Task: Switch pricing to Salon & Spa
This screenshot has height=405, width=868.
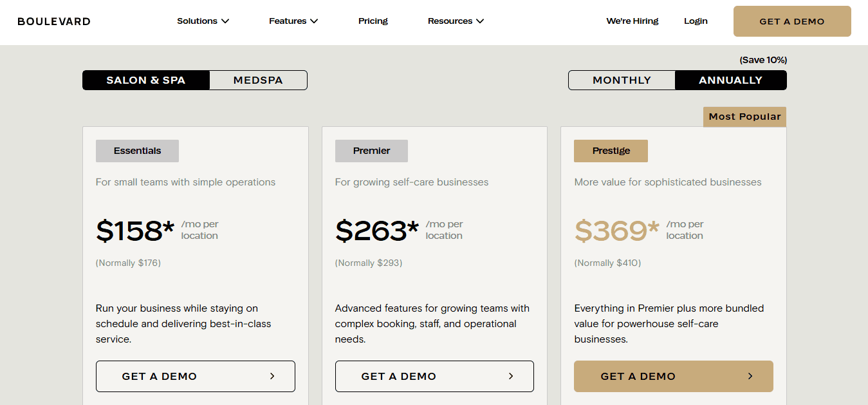Action: coord(146,80)
